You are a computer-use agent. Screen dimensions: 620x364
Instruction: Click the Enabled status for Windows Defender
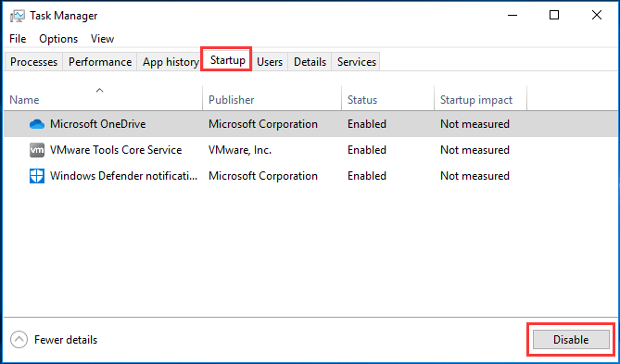click(x=367, y=176)
